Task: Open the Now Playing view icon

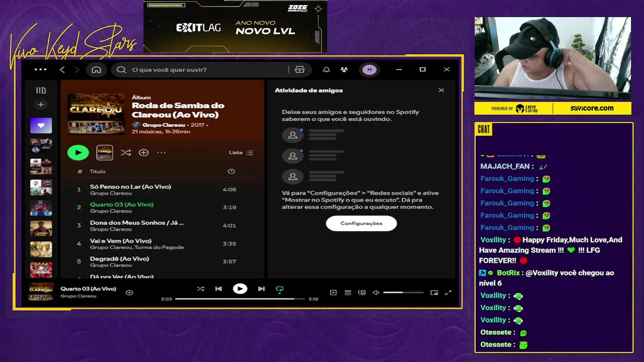Action: click(333, 293)
